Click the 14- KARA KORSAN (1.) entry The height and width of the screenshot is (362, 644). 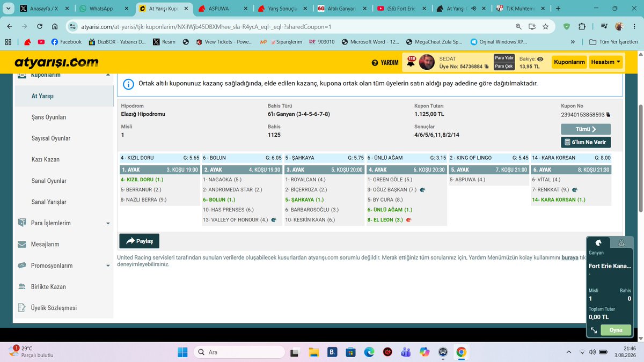[559, 200]
